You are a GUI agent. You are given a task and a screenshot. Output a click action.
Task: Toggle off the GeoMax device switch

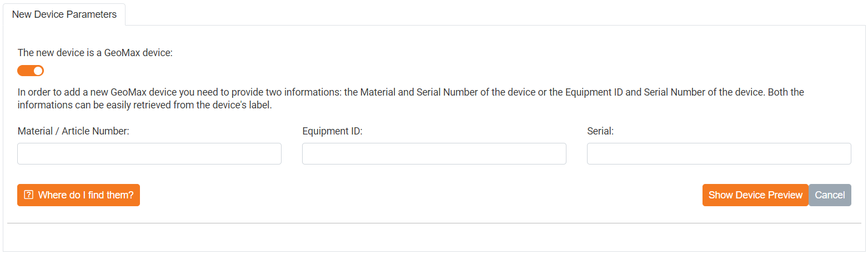click(x=31, y=71)
